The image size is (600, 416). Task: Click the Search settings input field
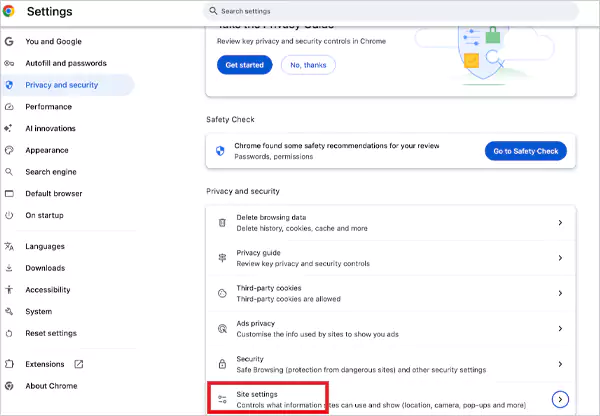390,11
